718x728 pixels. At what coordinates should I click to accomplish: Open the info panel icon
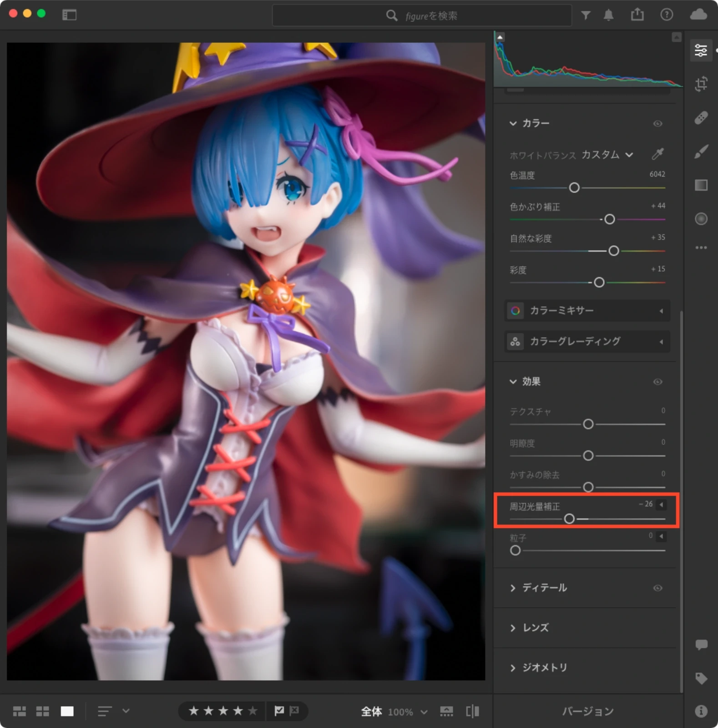[701, 711]
